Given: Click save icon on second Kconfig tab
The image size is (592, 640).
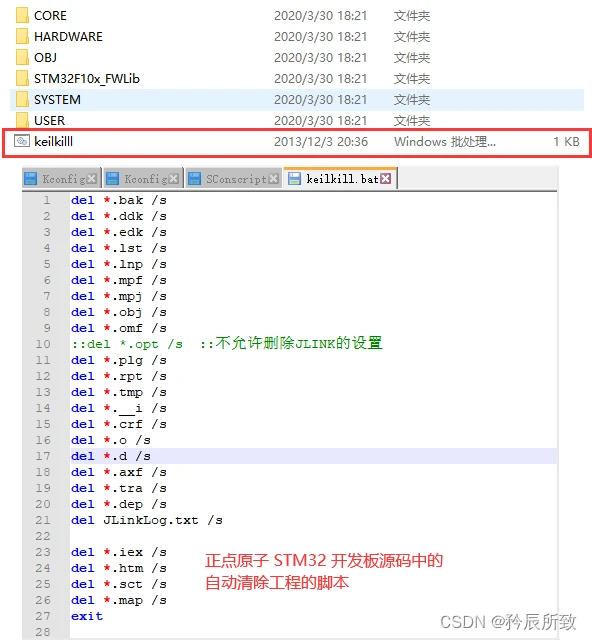Looking at the screenshot, I should coord(112,179).
